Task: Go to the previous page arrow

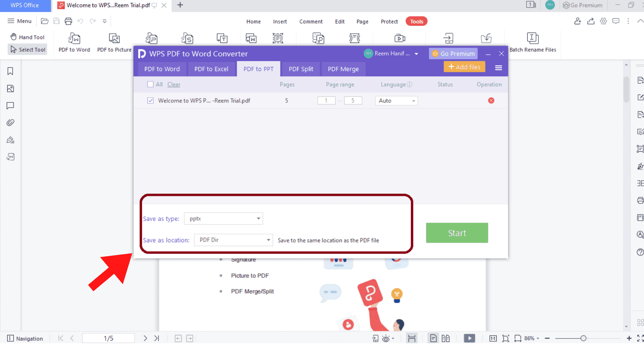Action: tap(72, 338)
